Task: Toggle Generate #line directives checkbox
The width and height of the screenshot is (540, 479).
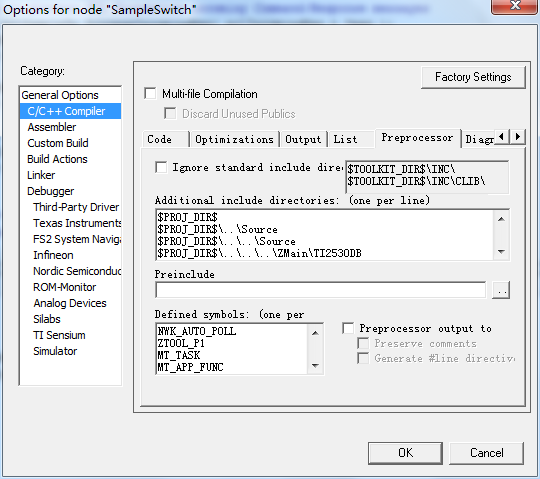Action: pyautogui.click(x=363, y=358)
